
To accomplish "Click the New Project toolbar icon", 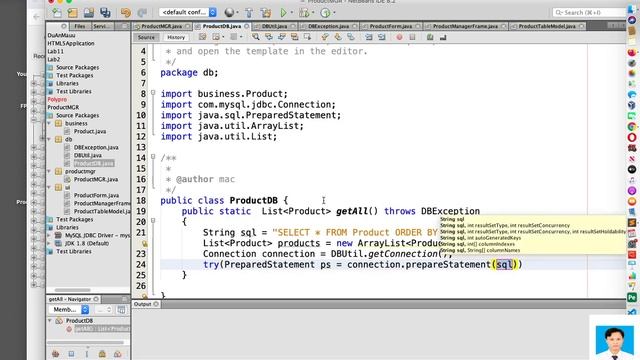I will (73, 13).
